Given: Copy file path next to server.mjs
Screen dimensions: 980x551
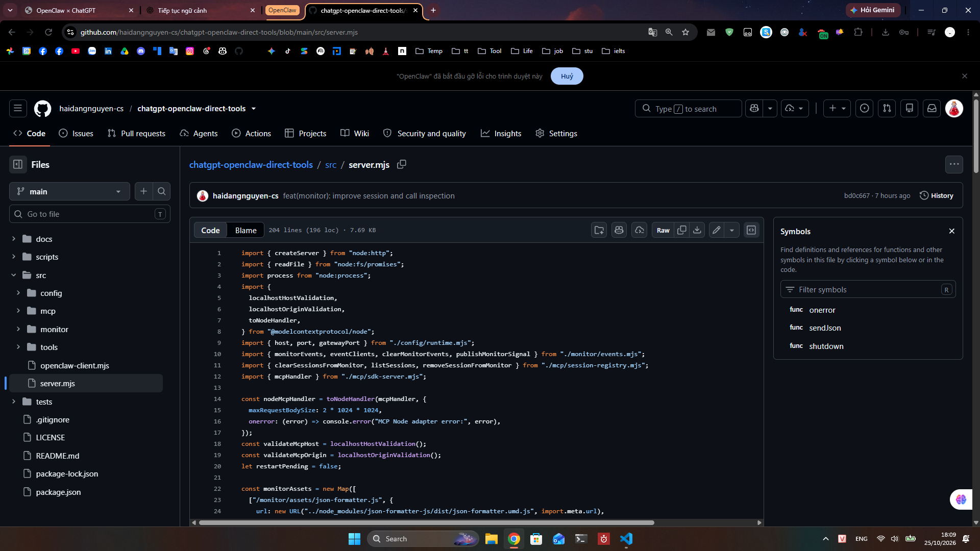Looking at the screenshot, I should pos(402,164).
